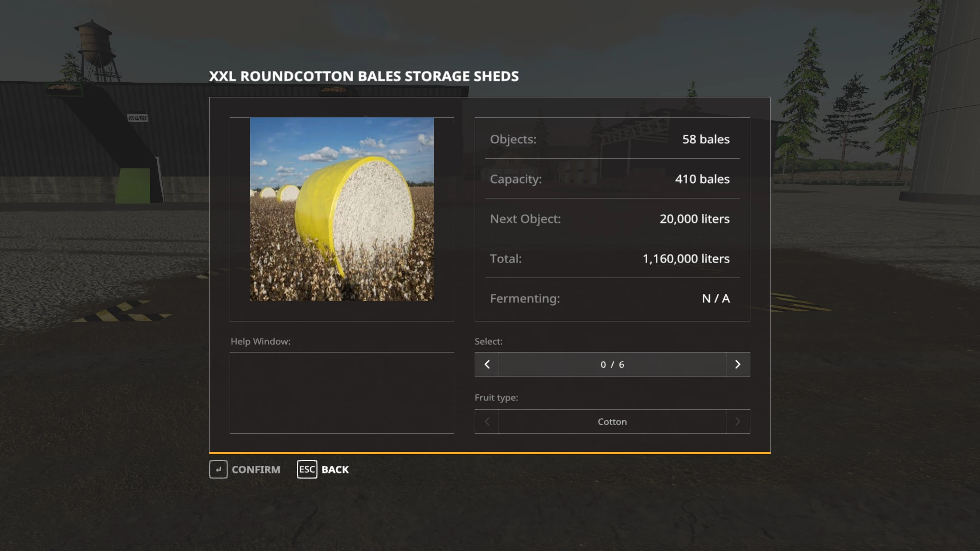Viewport: 980px width, 551px height.
Task: Click the Fruit type left arrow
Action: [487, 421]
